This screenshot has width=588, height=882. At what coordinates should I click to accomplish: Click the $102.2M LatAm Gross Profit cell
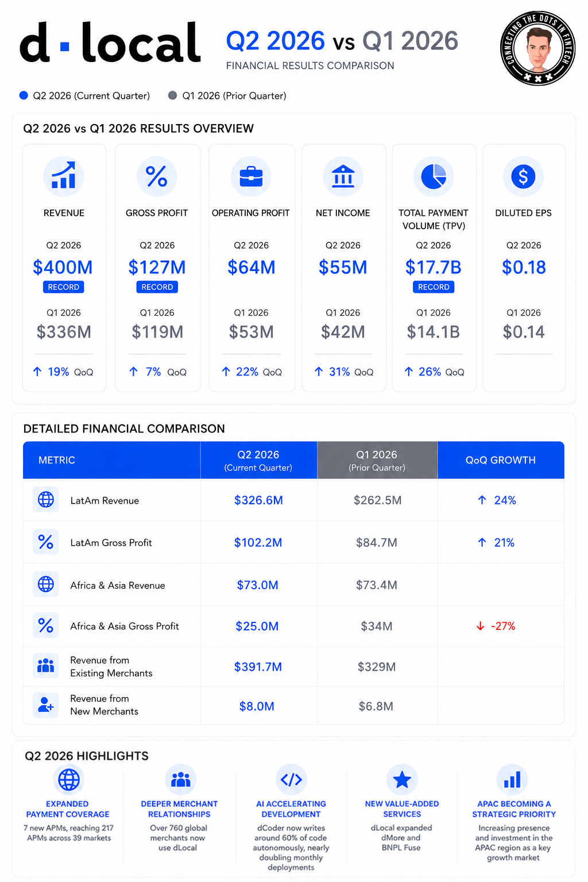coord(258,543)
